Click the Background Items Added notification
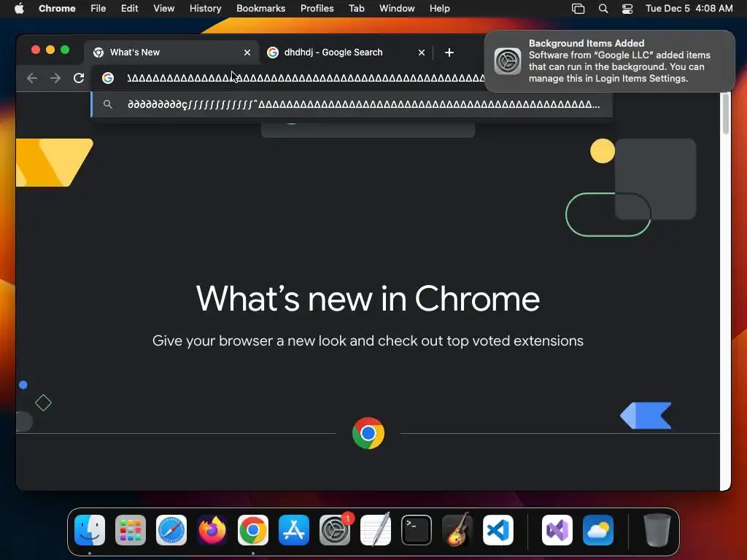The width and height of the screenshot is (747, 560). point(609,61)
